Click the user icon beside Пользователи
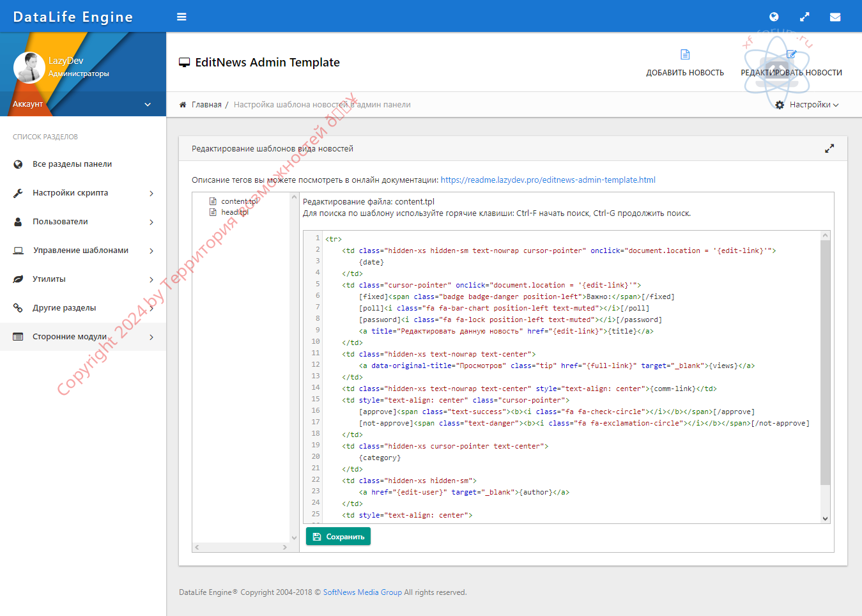 pos(18,222)
